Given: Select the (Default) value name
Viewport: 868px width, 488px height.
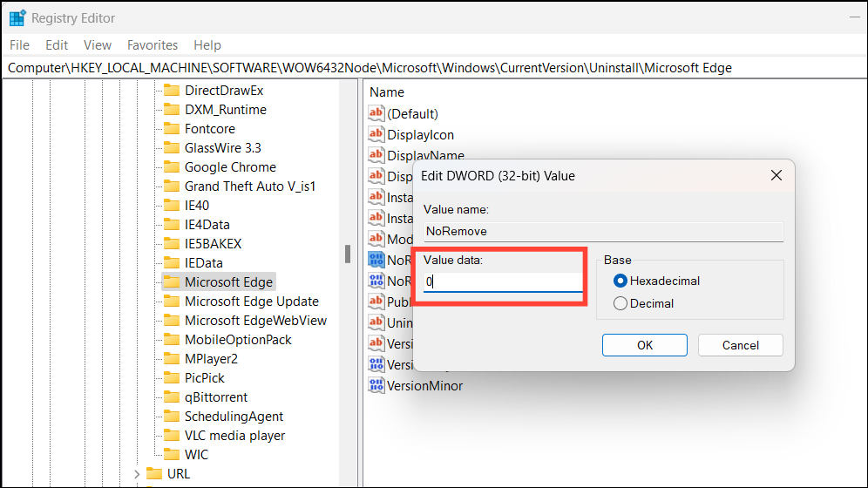Looking at the screenshot, I should click(x=412, y=113).
